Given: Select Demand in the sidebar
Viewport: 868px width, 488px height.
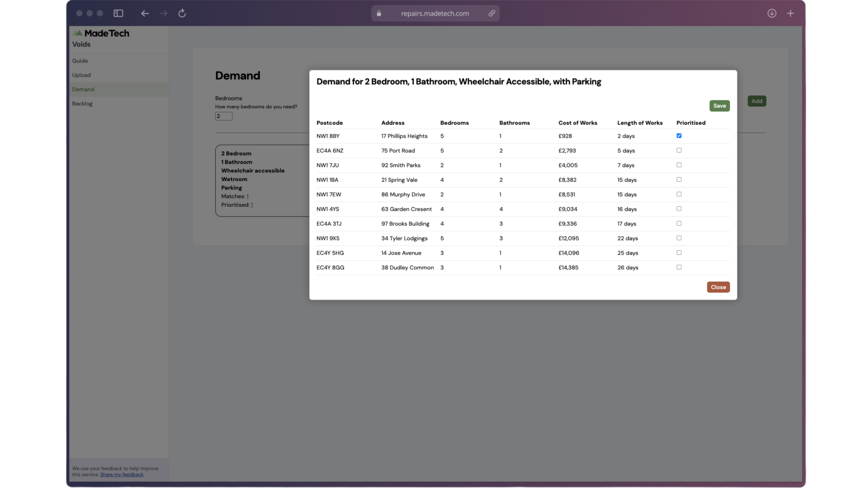Looking at the screenshot, I should [x=119, y=89].
